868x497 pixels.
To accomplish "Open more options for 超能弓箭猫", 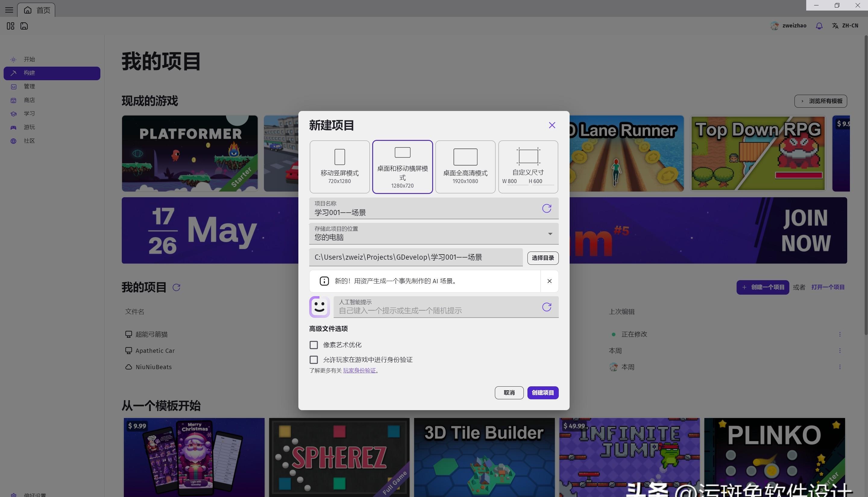I will click(x=839, y=334).
